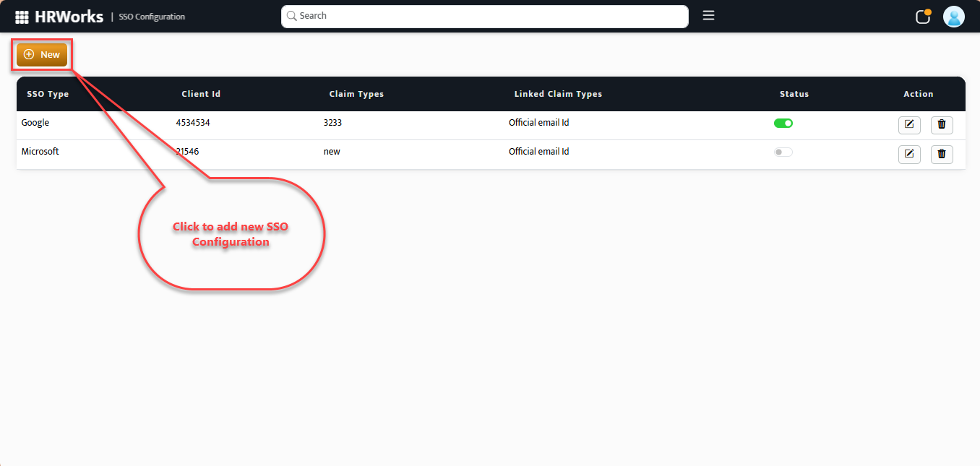Disable the Google SSO status toggle
Image resolution: width=980 pixels, height=466 pixels.
tap(783, 123)
